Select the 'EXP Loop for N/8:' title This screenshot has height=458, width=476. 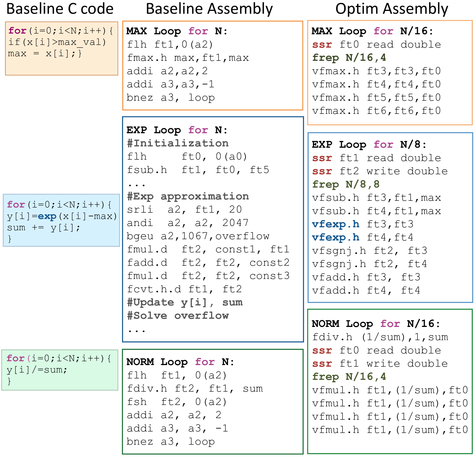click(369, 145)
